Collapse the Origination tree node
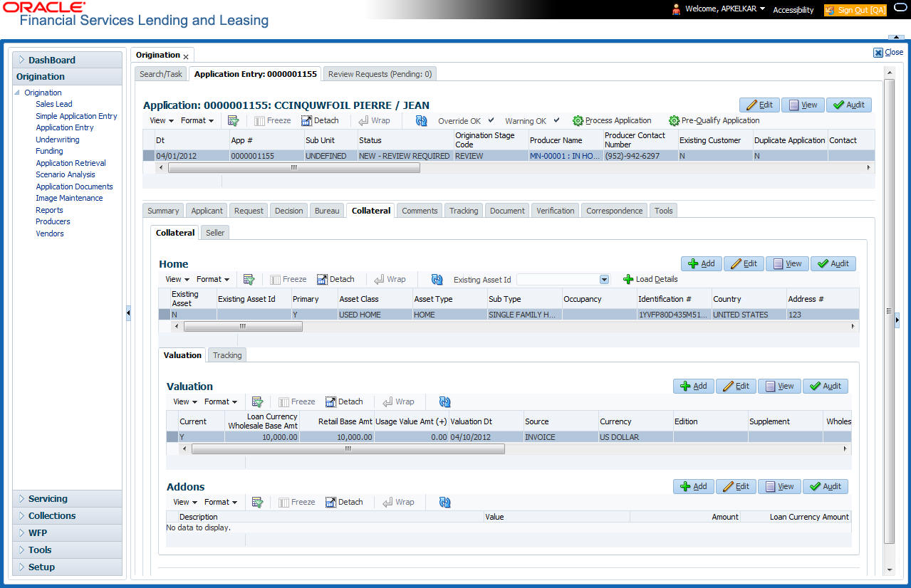 point(18,93)
